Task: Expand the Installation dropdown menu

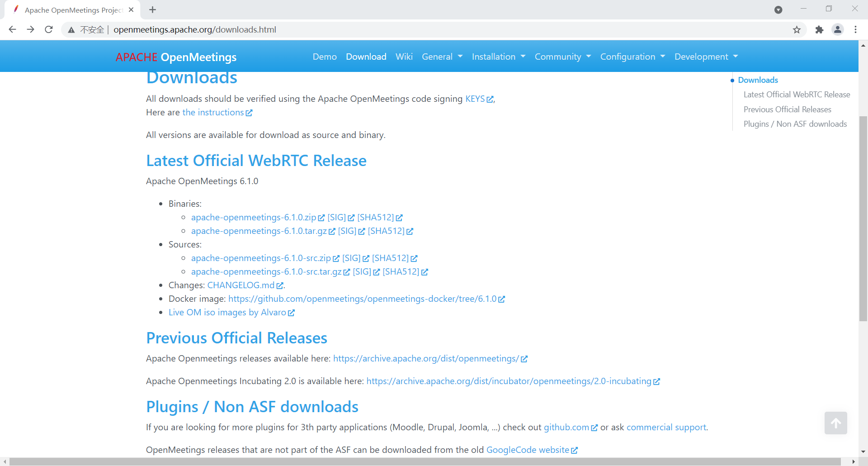Action: 499,57
